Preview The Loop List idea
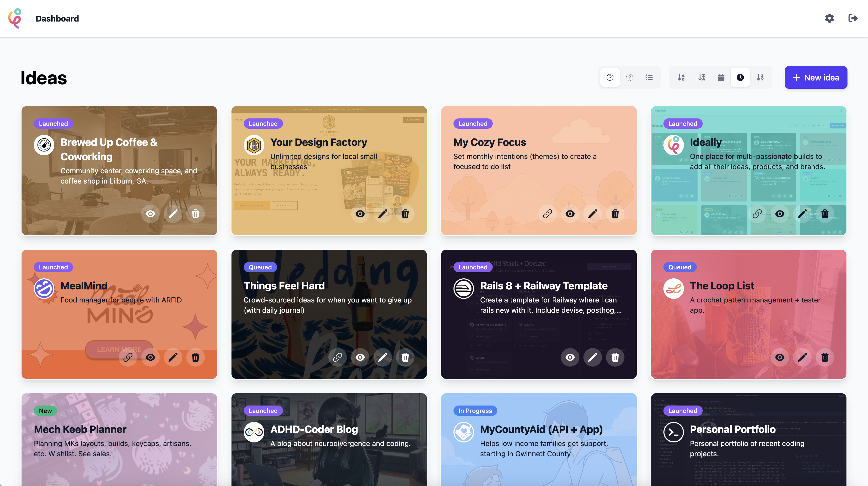This screenshot has height=486, width=868. coord(780,357)
